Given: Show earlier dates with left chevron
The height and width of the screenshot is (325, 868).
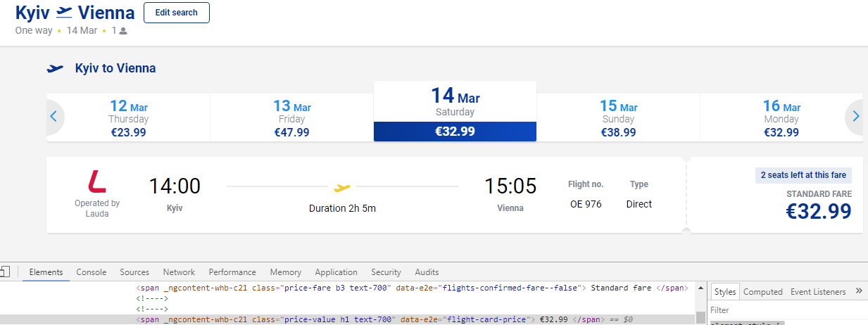Looking at the screenshot, I should click(x=54, y=117).
